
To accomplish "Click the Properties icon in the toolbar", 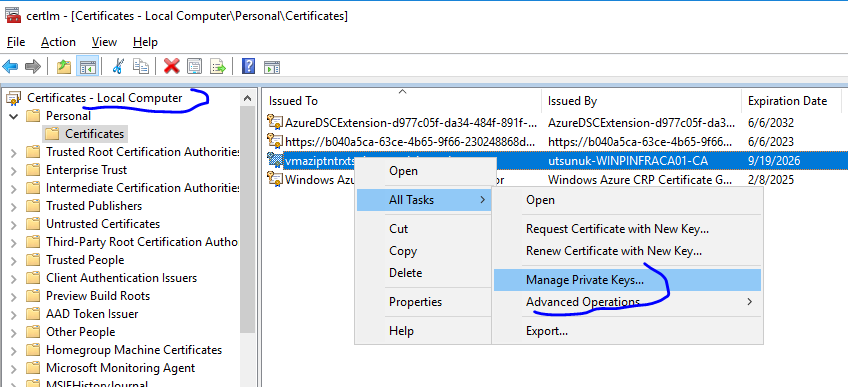I will (194, 66).
